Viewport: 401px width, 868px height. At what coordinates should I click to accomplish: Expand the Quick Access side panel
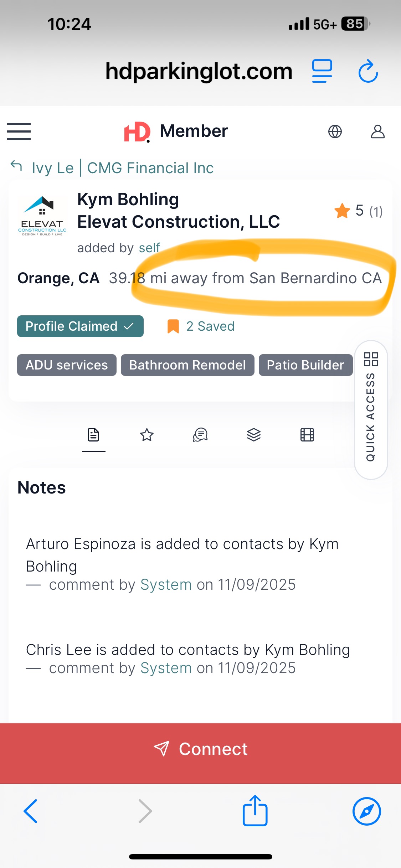371,410
